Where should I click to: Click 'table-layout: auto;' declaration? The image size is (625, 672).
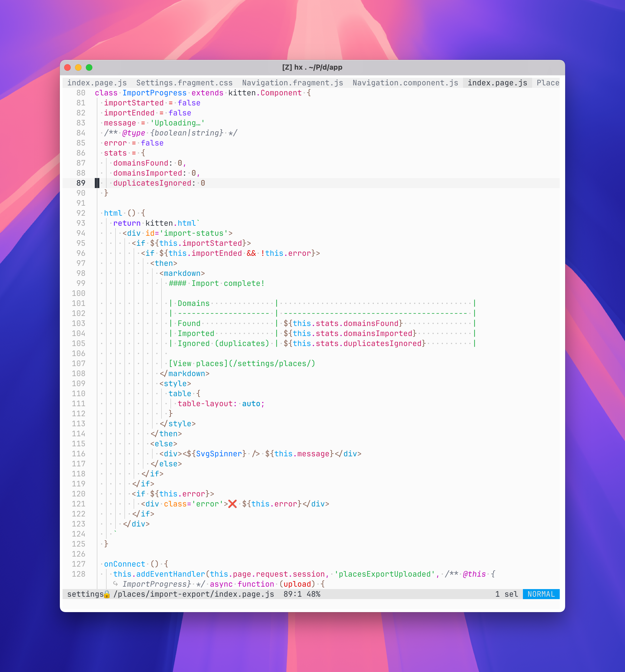[221, 404]
